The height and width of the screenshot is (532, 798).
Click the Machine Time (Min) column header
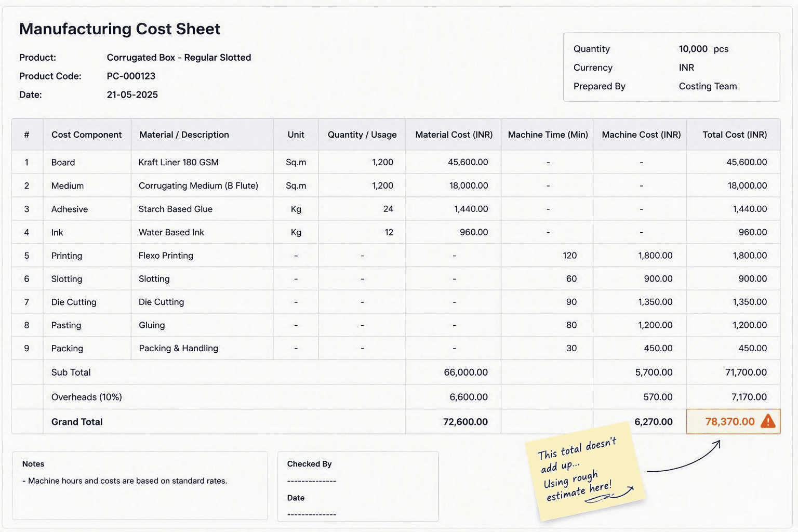pyautogui.click(x=548, y=135)
